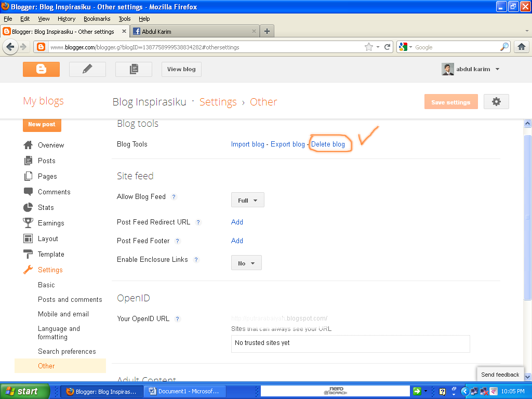Click Add for Post Feed Footer
This screenshot has height=399, width=532.
coord(237,241)
